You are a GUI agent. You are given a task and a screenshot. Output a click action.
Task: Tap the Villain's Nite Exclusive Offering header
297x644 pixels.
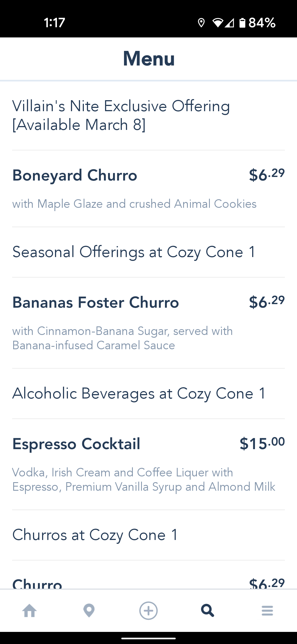(x=121, y=115)
